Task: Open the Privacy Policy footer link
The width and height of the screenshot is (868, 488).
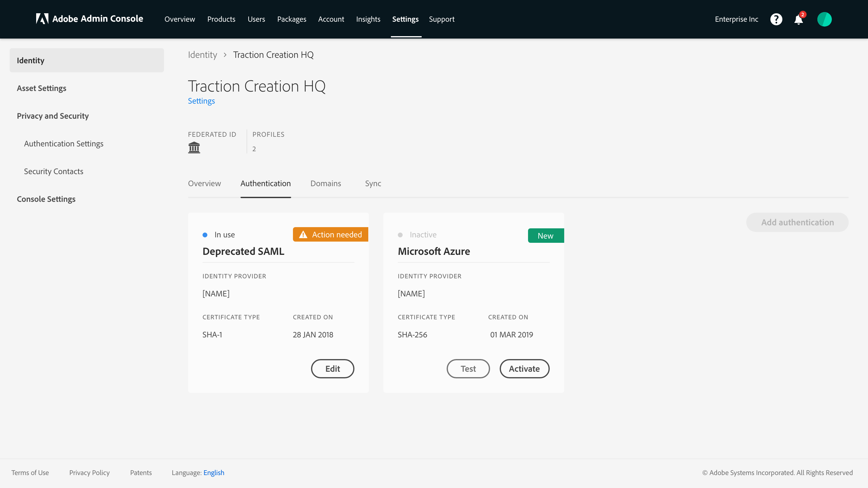Action: coord(90,473)
